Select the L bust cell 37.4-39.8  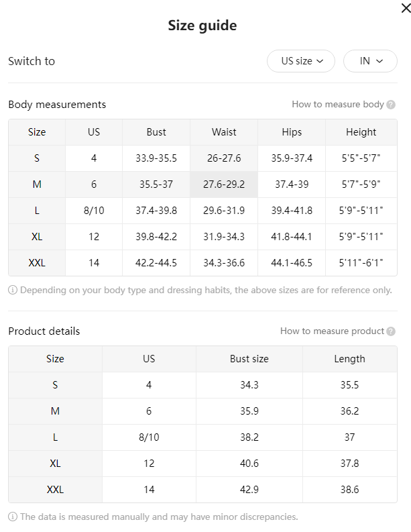click(156, 211)
